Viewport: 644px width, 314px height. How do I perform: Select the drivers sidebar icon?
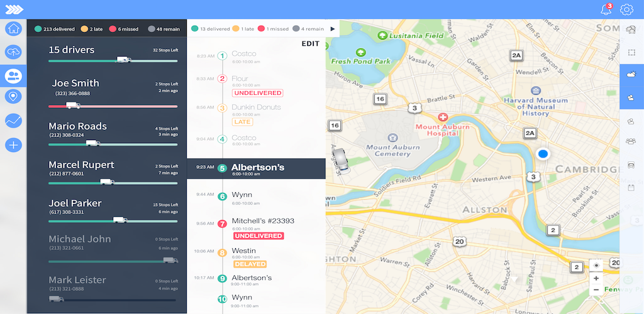(x=14, y=75)
